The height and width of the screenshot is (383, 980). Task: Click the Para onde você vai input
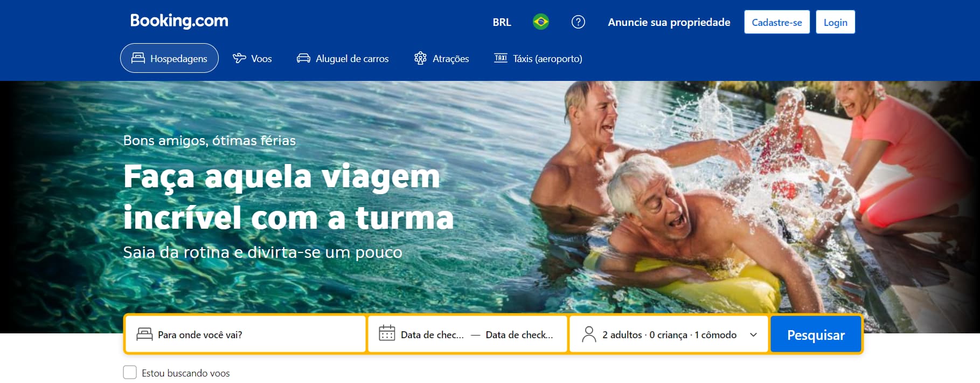pyautogui.click(x=246, y=334)
